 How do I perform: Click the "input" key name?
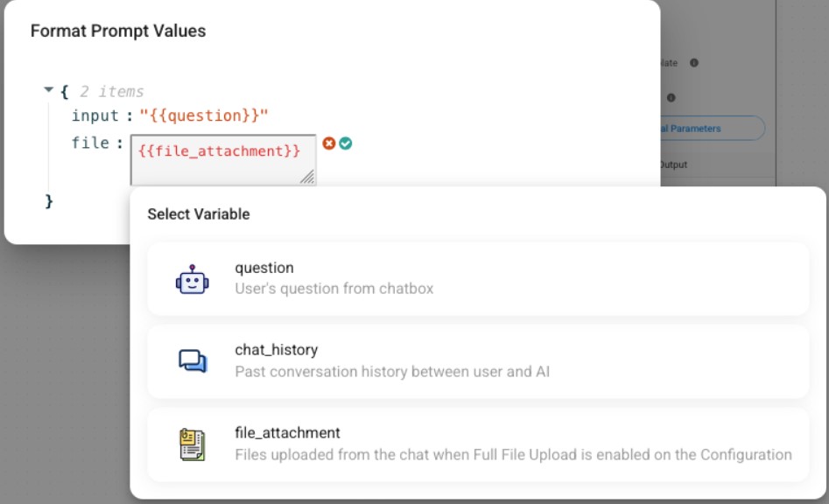coord(95,115)
